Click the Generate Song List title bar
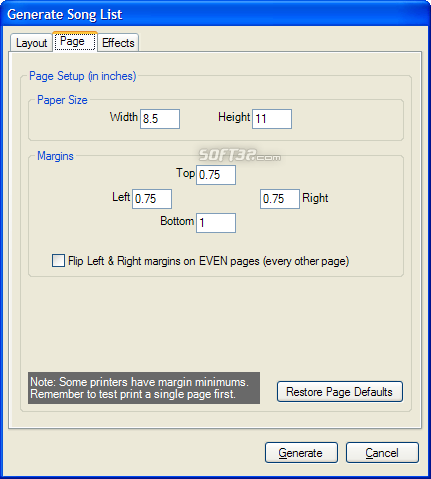Image resolution: width=431 pixels, height=479 pixels. pyautogui.click(x=215, y=14)
